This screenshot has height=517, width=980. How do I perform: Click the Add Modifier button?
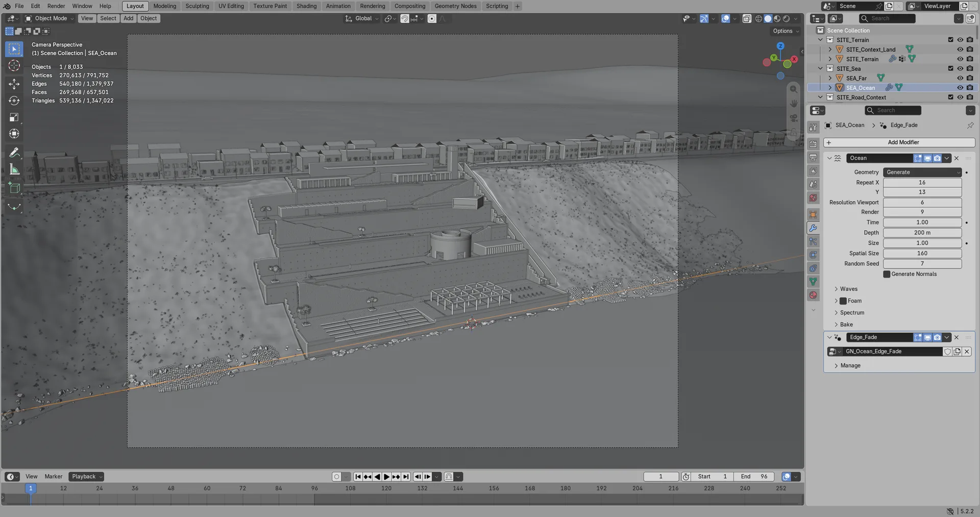pyautogui.click(x=899, y=142)
